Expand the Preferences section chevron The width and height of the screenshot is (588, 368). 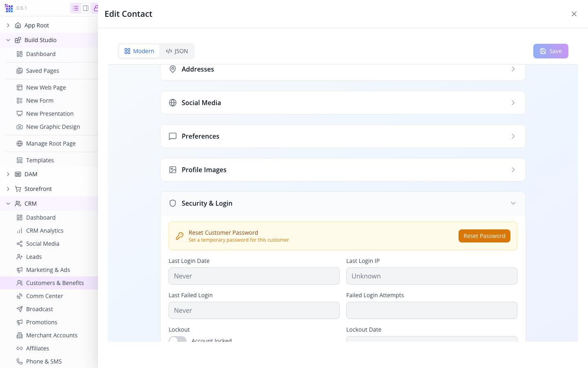[x=513, y=136]
